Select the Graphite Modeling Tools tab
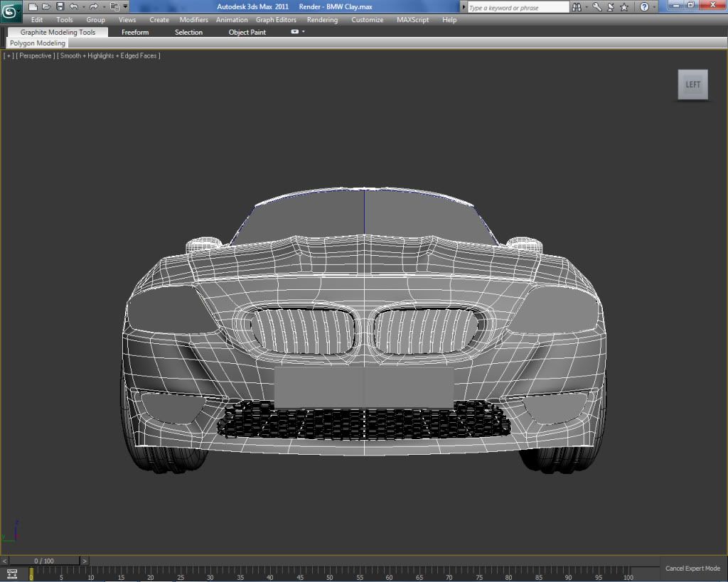Screen dimensions: 728x582 pos(58,32)
